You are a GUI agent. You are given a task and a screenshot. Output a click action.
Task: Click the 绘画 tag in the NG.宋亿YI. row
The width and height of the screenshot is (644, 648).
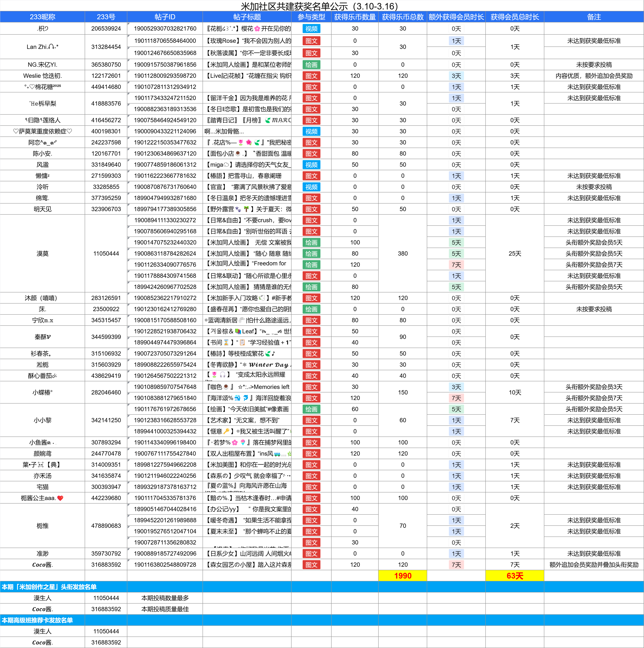pos(311,65)
